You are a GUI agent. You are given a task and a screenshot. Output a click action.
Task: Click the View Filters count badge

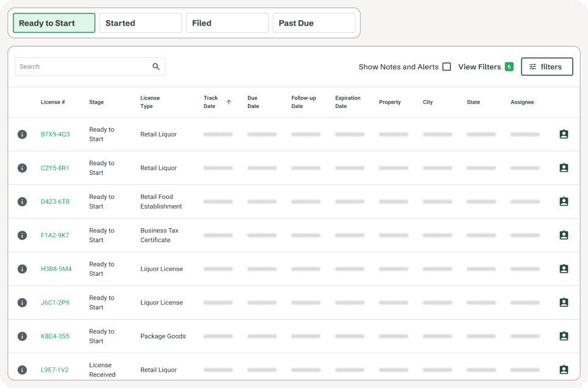click(x=509, y=66)
